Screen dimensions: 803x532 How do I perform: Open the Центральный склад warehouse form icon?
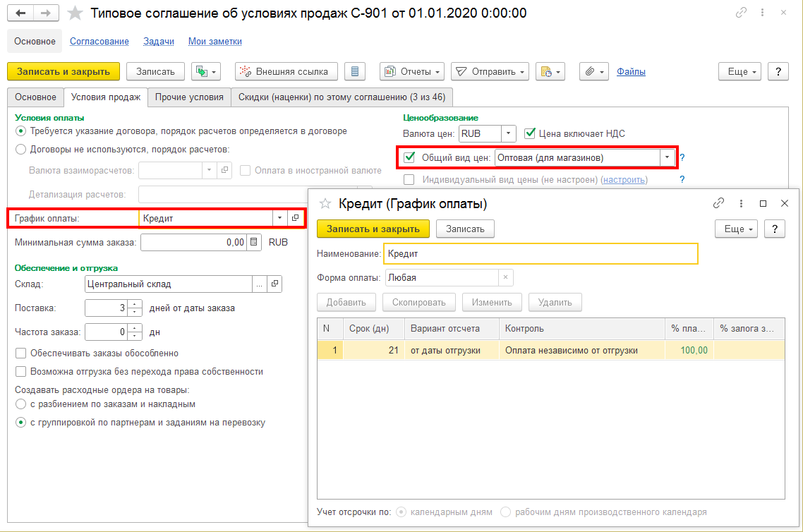point(274,284)
